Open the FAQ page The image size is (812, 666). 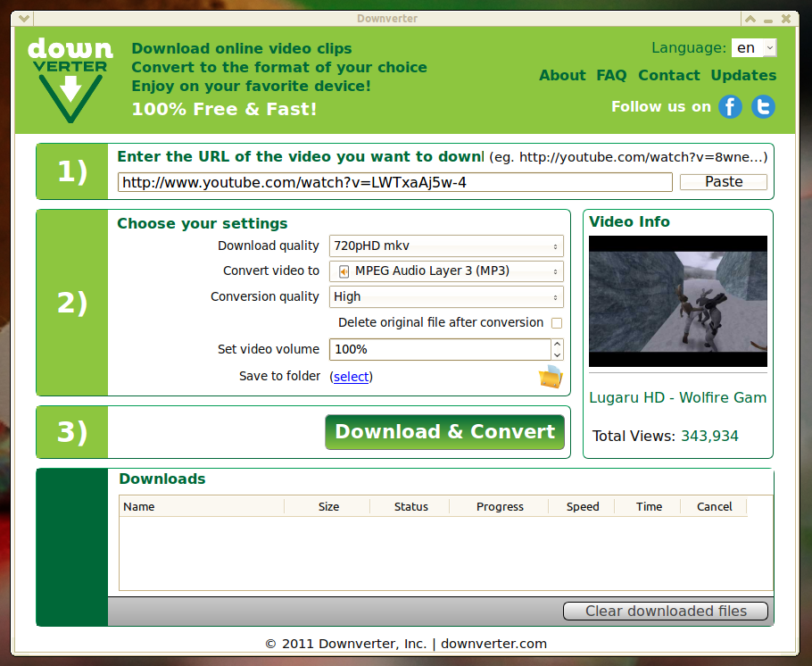coord(611,75)
